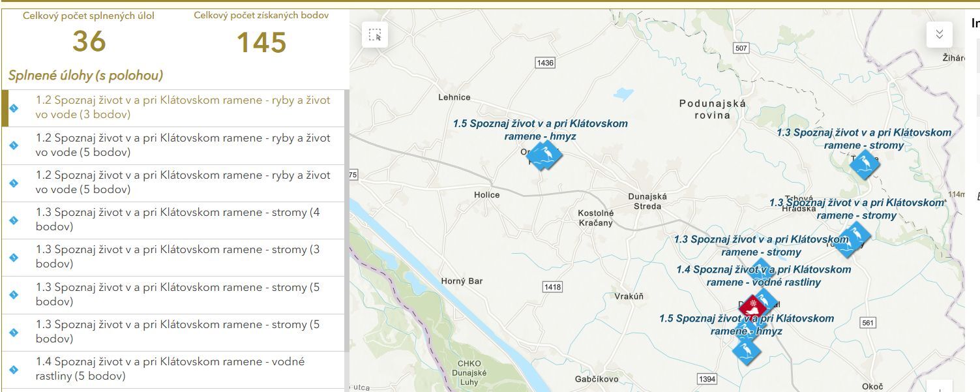Select list item 1.3 stromy (4 bodov)
Screen dimensions: 980x392
[x=177, y=220]
